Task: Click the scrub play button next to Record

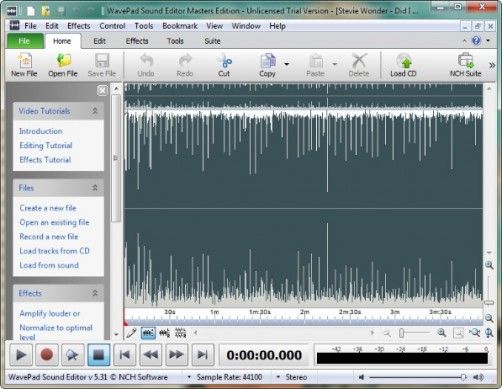Action: pos(72,355)
